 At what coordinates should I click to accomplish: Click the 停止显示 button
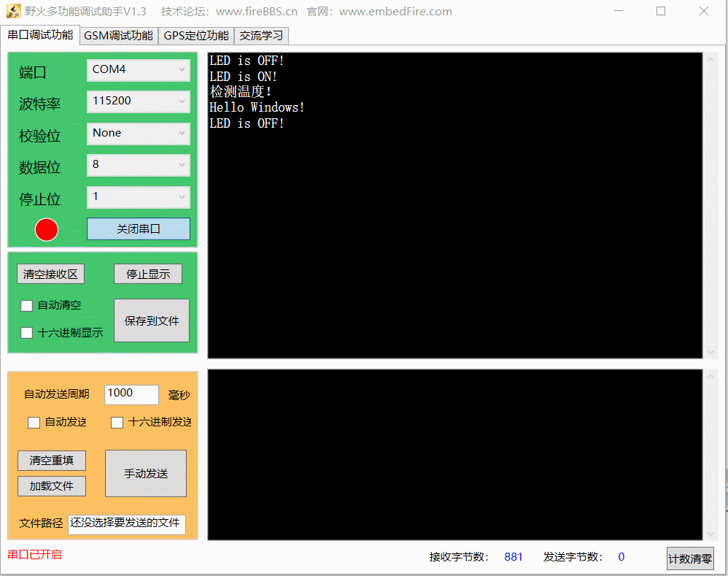pyautogui.click(x=148, y=274)
